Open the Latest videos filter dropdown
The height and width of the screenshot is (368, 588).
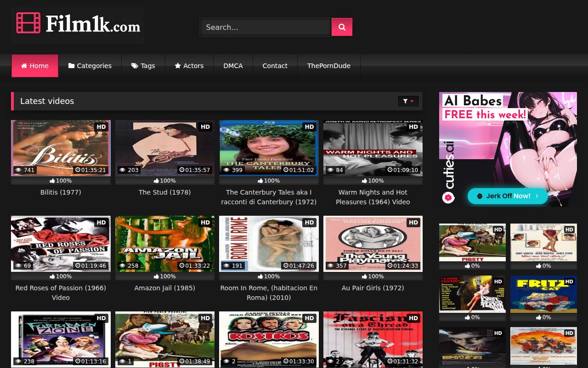[x=408, y=101]
